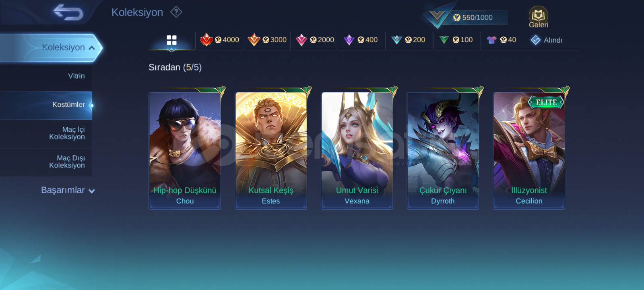The image size is (644, 290).
Task: Filter by 200 point blue gem tier
Action: pos(408,40)
